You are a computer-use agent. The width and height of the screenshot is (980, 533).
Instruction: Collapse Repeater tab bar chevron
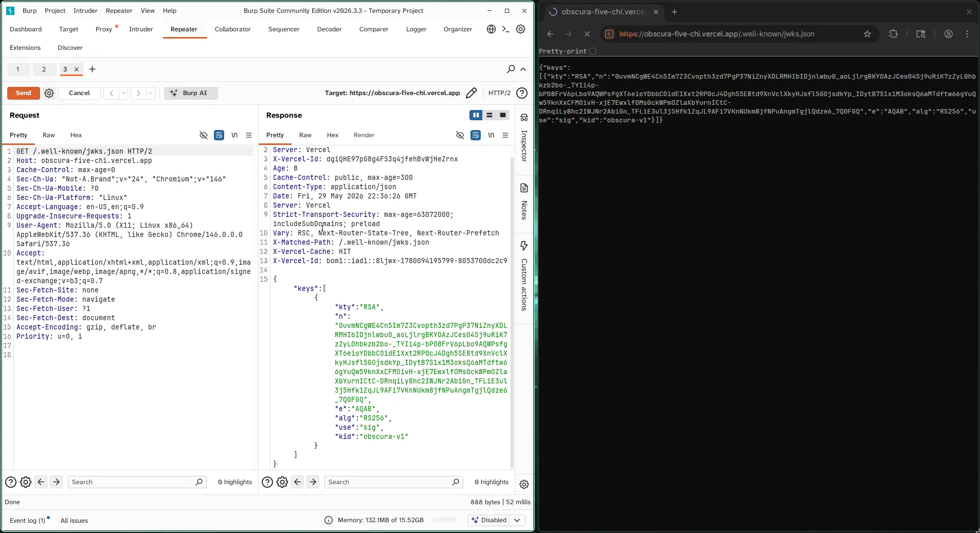[523, 69]
